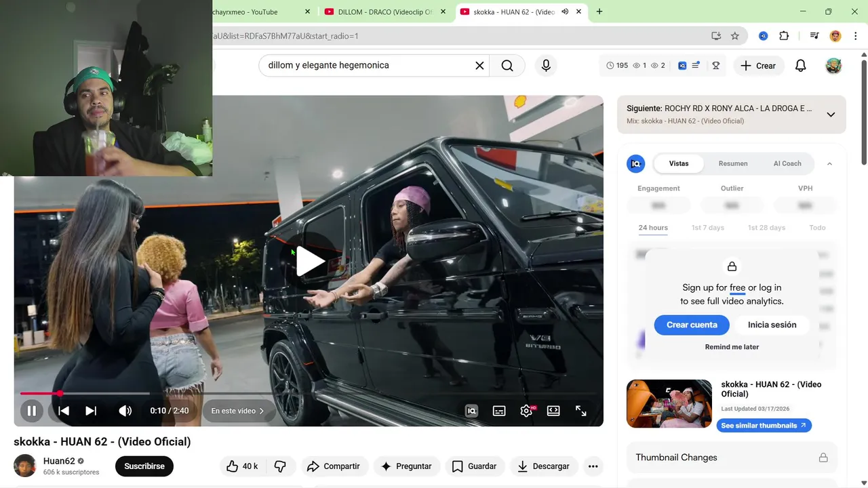
Task: Select the AI Coach tab
Action: pos(787,163)
